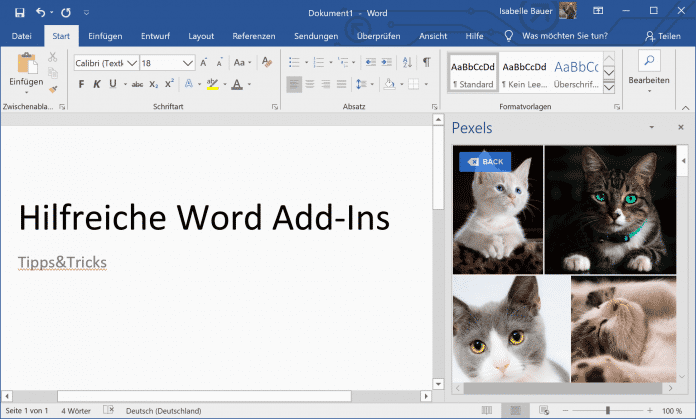Toggle bold formatting (F)

pyautogui.click(x=82, y=84)
